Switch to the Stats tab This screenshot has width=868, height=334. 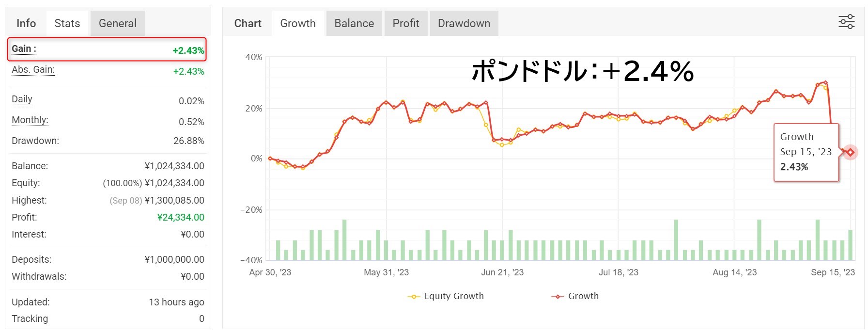67,23
